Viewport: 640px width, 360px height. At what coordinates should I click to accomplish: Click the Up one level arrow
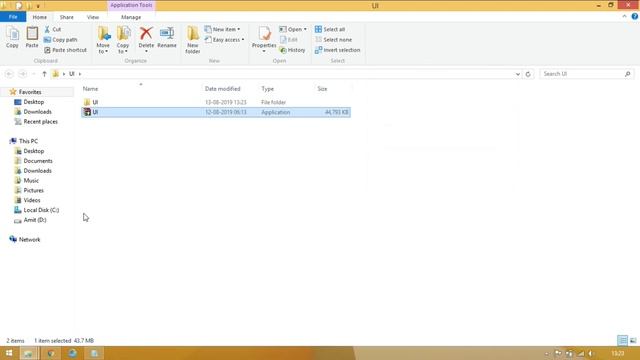tap(44, 74)
